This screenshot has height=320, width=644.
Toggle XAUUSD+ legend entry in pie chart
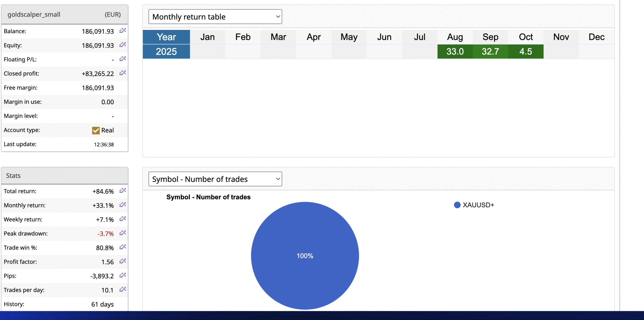coord(474,205)
